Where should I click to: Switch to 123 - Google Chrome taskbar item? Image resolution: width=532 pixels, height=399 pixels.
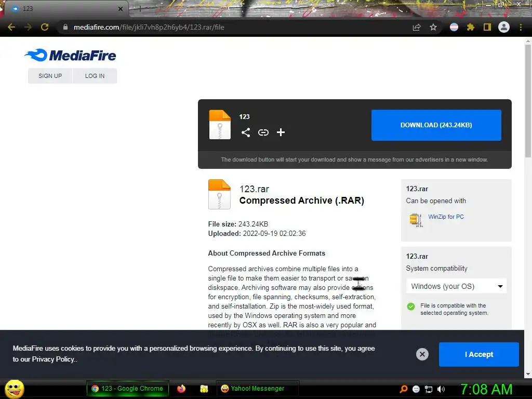[x=128, y=389]
